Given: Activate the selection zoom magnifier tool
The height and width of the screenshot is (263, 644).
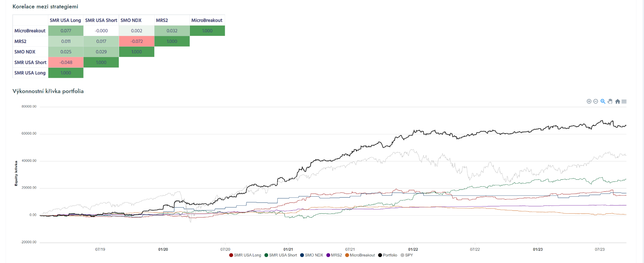Looking at the screenshot, I should pyautogui.click(x=603, y=101).
